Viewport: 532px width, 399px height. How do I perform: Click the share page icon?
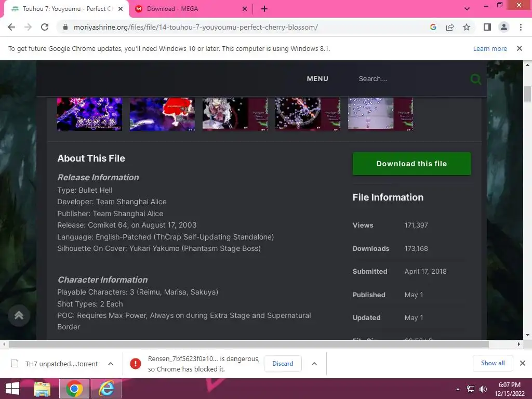click(x=450, y=27)
